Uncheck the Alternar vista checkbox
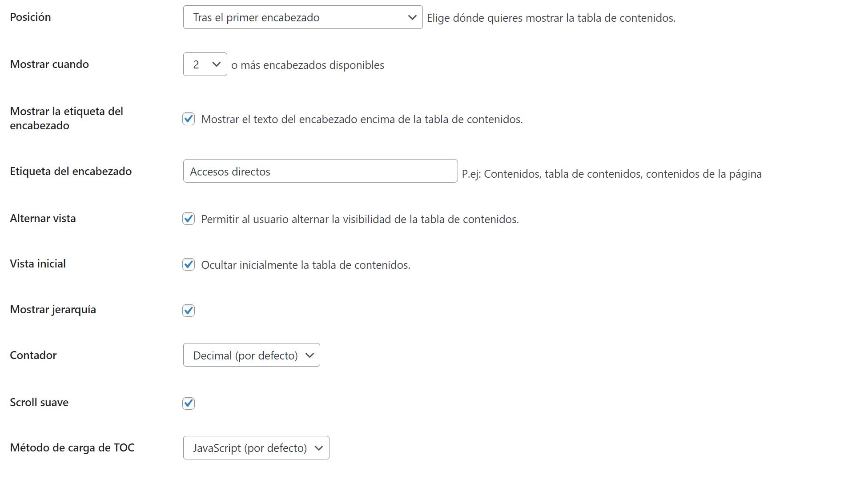 [x=189, y=219]
